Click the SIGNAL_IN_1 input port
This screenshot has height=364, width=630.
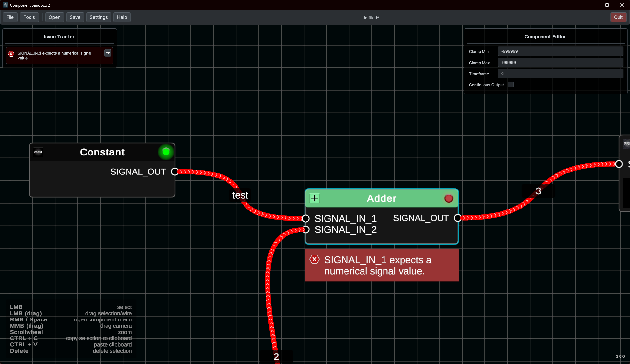click(306, 218)
